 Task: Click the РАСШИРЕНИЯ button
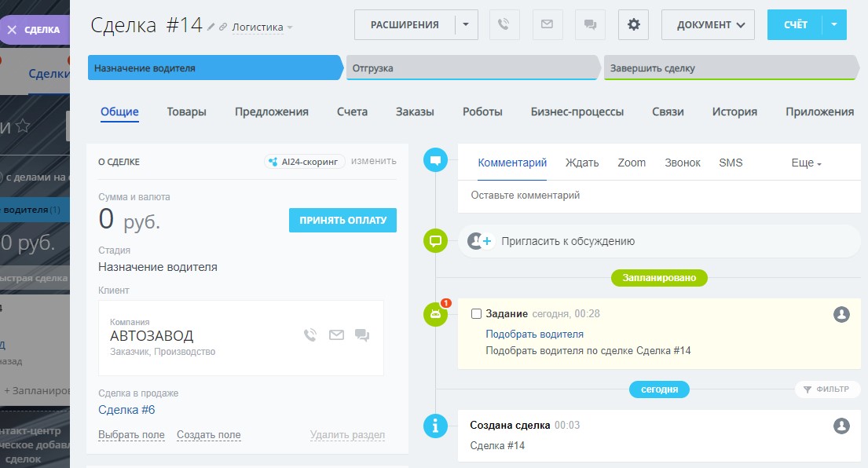pos(405,24)
